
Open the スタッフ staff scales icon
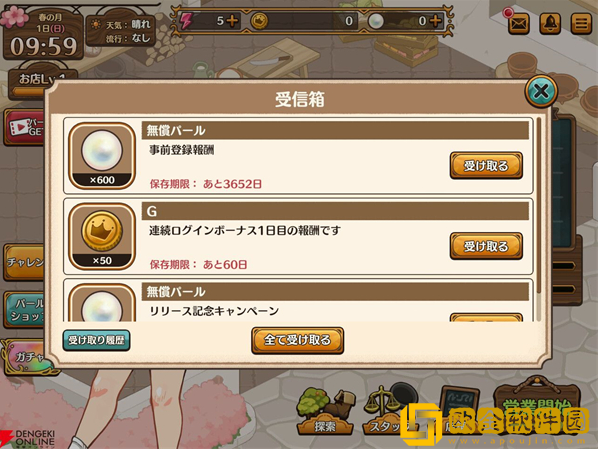click(385, 411)
